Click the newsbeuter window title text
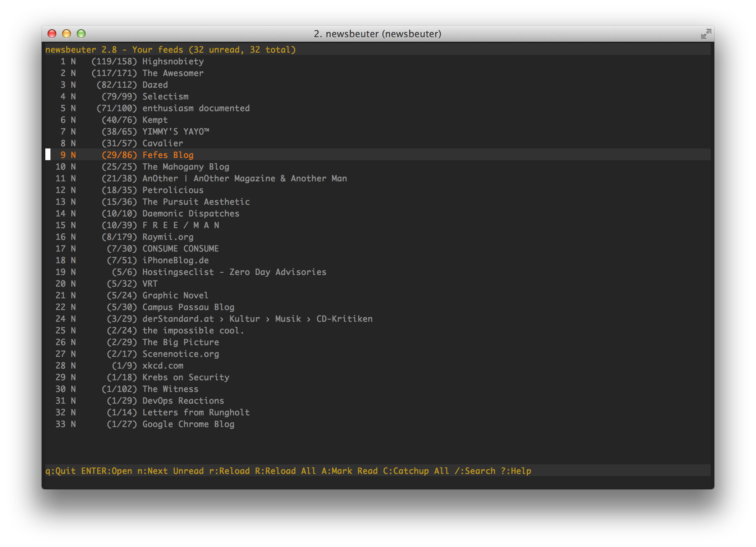 [377, 34]
